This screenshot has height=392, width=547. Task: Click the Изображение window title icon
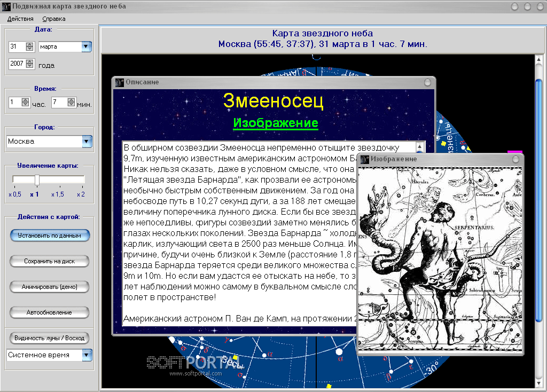point(364,159)
